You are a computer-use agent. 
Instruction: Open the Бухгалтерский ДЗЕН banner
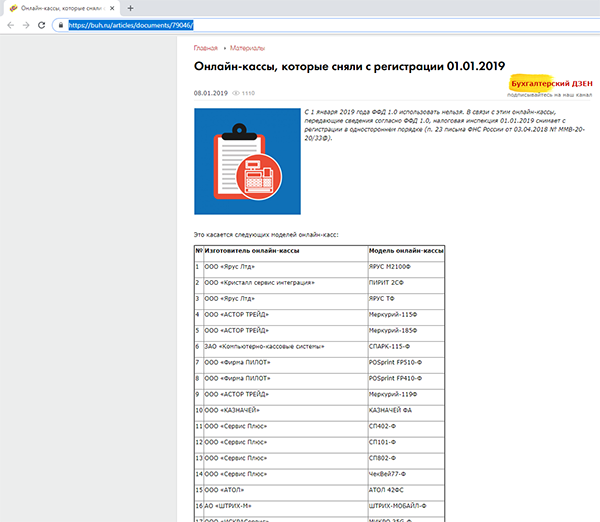click(550, 86)
